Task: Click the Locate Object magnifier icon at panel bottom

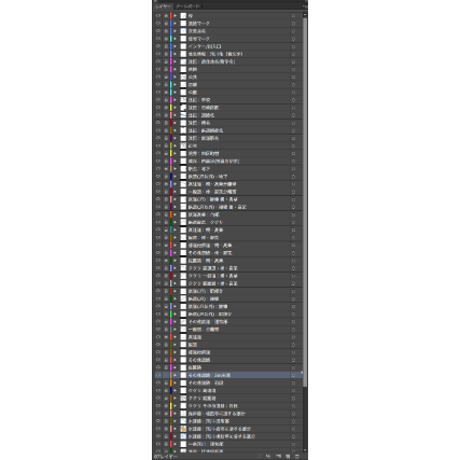Action: [259, 456]
